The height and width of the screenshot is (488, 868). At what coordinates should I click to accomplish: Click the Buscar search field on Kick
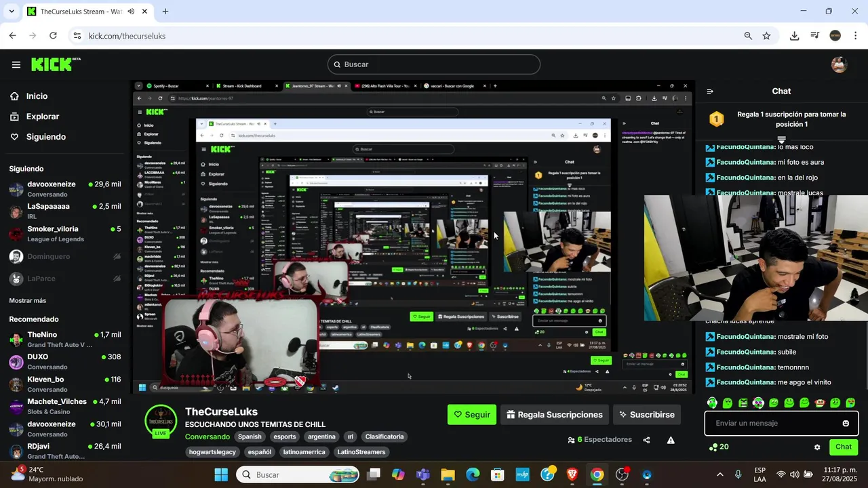pos(434,64)
